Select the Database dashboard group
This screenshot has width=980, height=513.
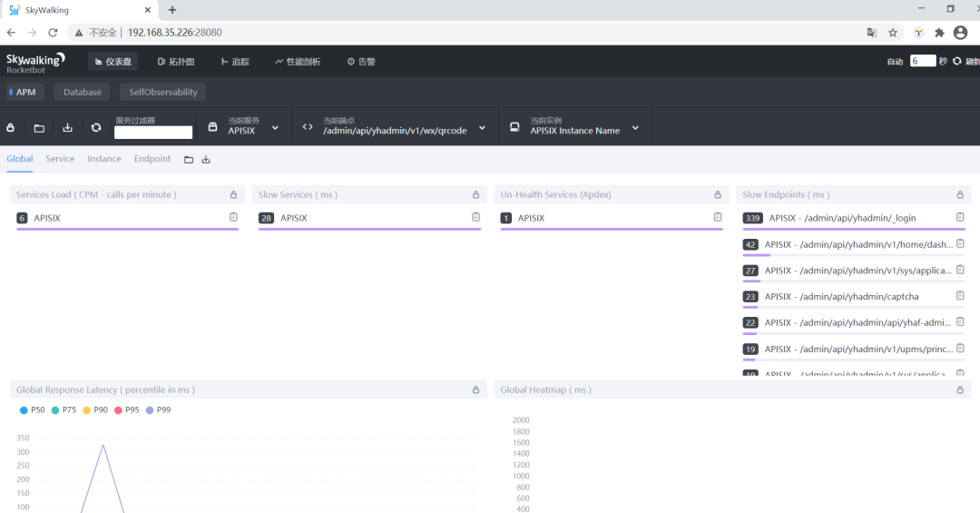pos(82,92)
